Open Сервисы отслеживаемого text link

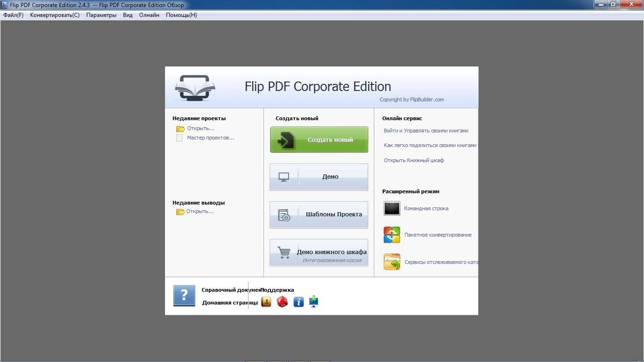(441, 262)
